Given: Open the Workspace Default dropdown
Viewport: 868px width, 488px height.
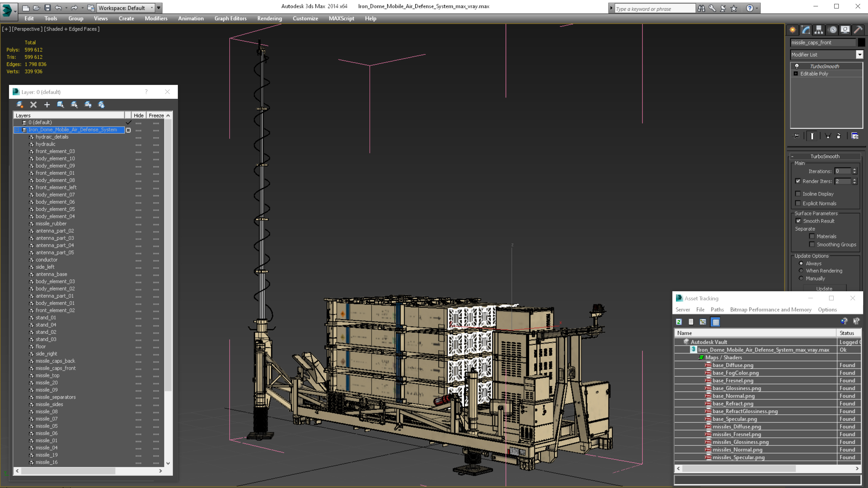Looking at the screenshot, I should tap(152, 8).
